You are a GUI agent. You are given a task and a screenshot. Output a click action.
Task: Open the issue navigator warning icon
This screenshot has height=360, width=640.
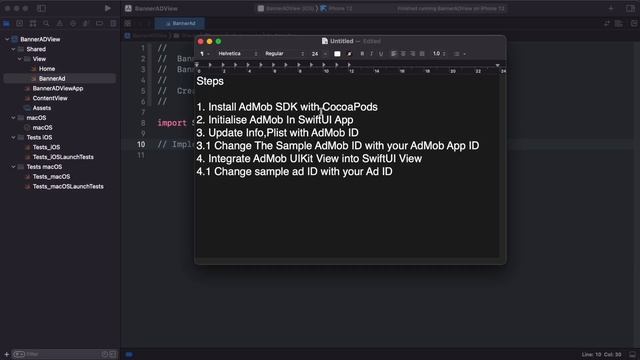(60, 24)
